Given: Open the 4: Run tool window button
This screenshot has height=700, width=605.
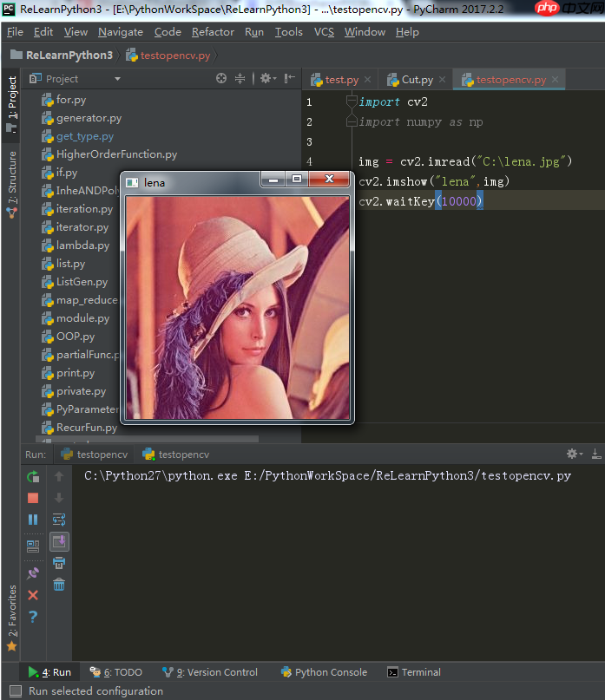Looking at the screenshot, I should click(x=49, y=672).
